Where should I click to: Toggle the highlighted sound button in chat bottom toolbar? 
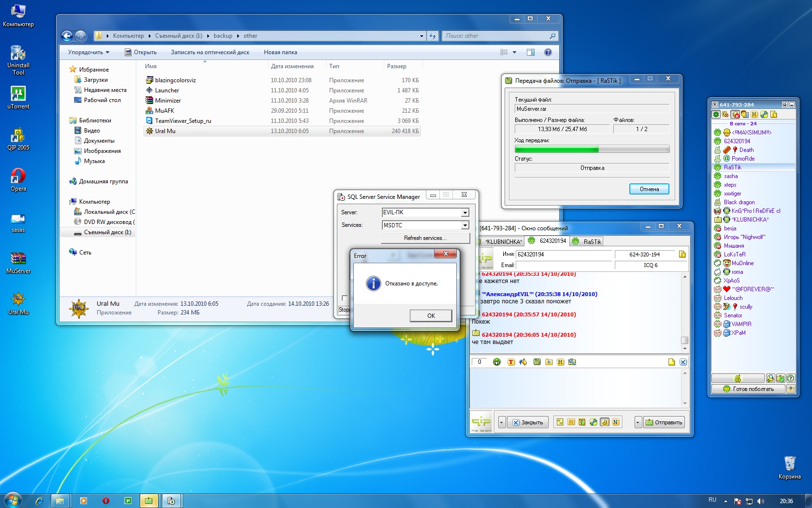click(x=605, y=422)
